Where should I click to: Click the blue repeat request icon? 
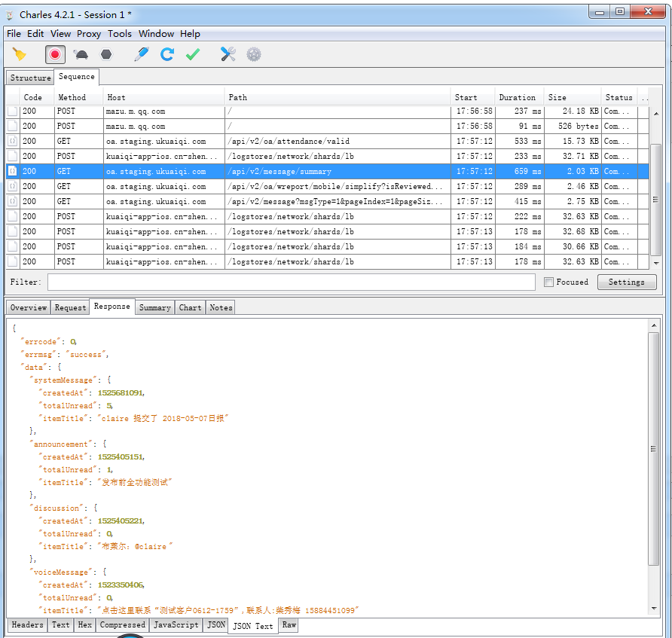coord(167,54)
